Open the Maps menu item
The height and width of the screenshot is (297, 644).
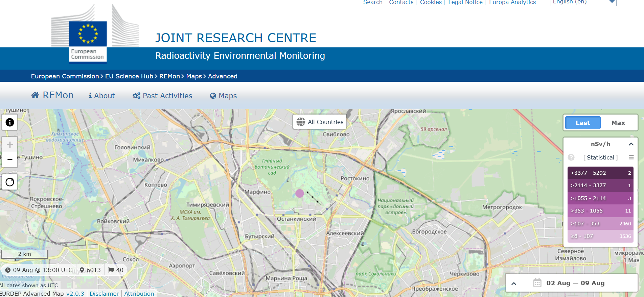coord(223,96)
